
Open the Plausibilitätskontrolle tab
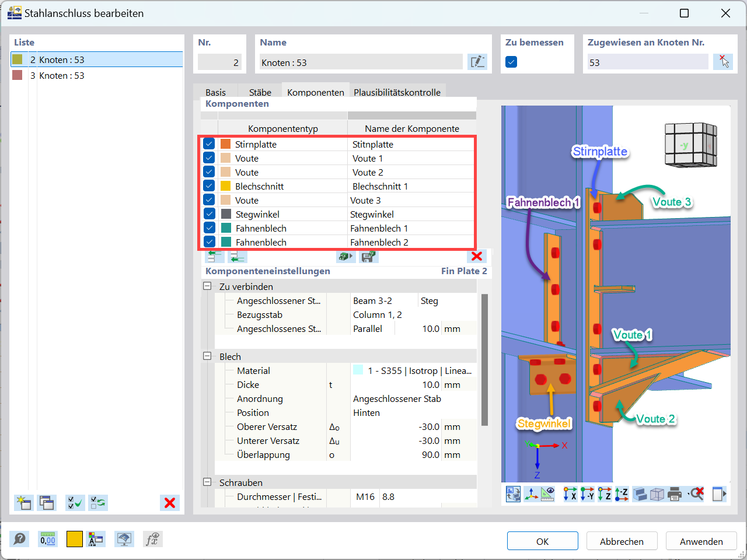pyautogui.click(x=397, y=92)
